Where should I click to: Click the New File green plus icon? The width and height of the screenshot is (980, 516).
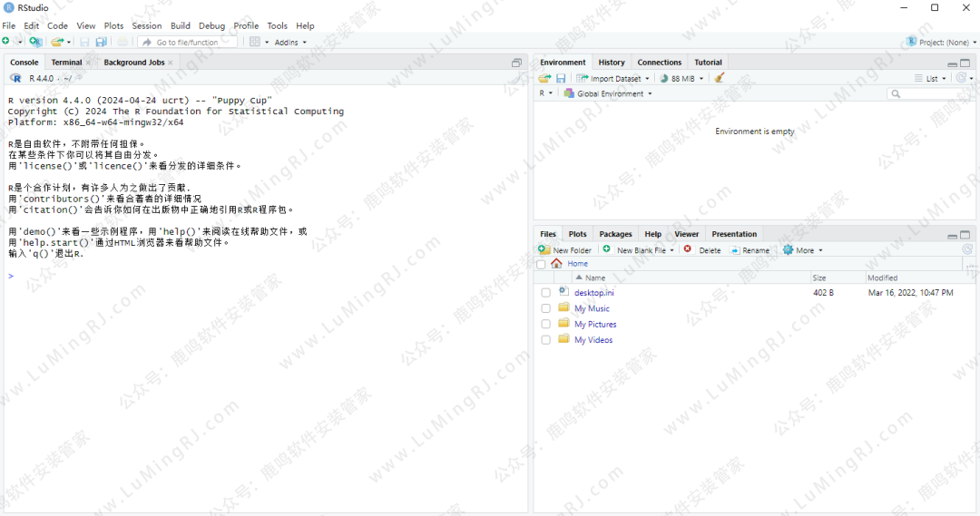(x=5, y=41)
